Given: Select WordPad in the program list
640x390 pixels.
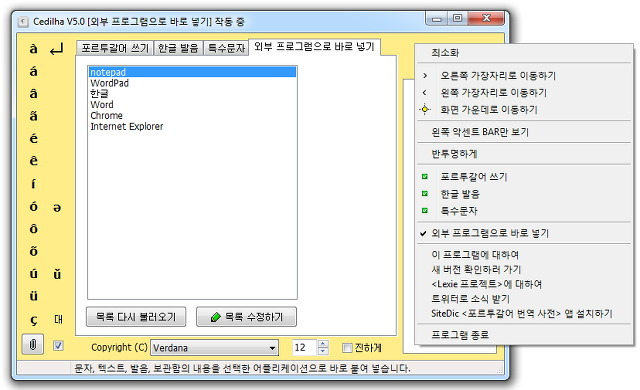Looking at the screenshot, I should click(192, 83).
